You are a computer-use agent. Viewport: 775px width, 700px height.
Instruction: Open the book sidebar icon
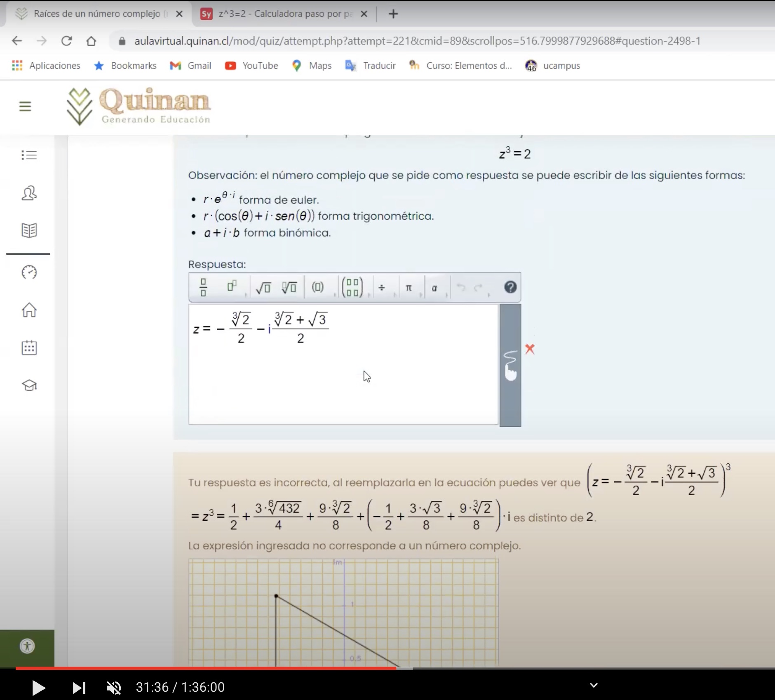click(x=29, y=230)
